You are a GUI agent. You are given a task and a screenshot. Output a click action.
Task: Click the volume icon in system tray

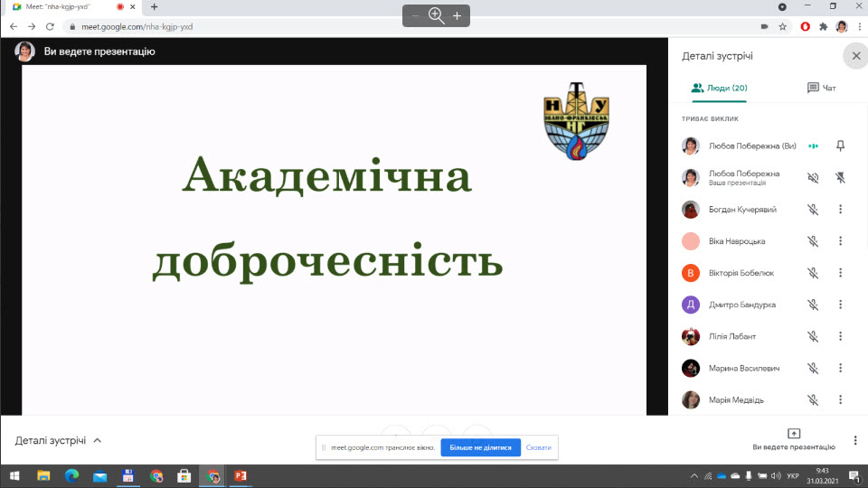point(776,476)
